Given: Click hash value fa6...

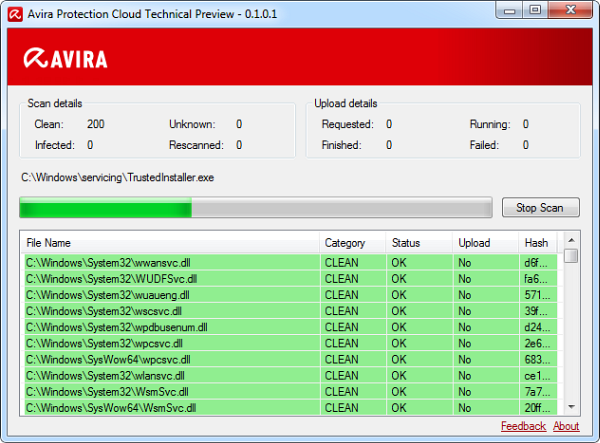Looking at the screenshot, I should [x=536, y=279].
